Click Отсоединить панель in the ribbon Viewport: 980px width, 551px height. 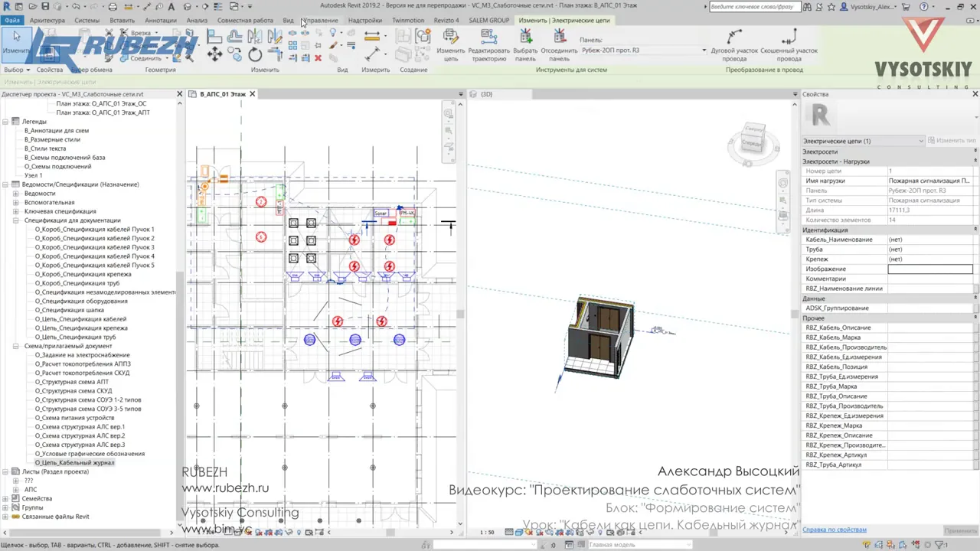tap(559, 46)
